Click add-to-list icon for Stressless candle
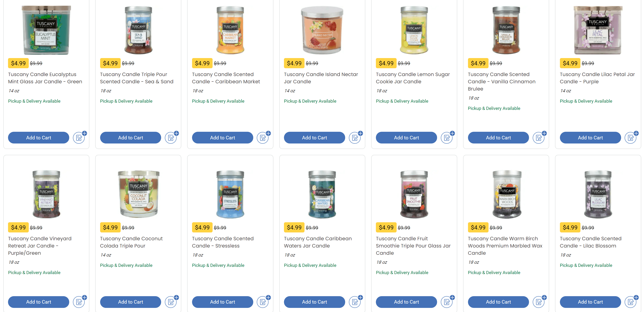 (x=263, y=302)
